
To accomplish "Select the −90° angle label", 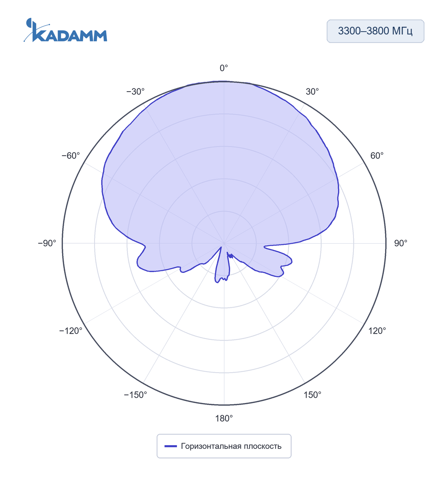I will pos(47,243).
